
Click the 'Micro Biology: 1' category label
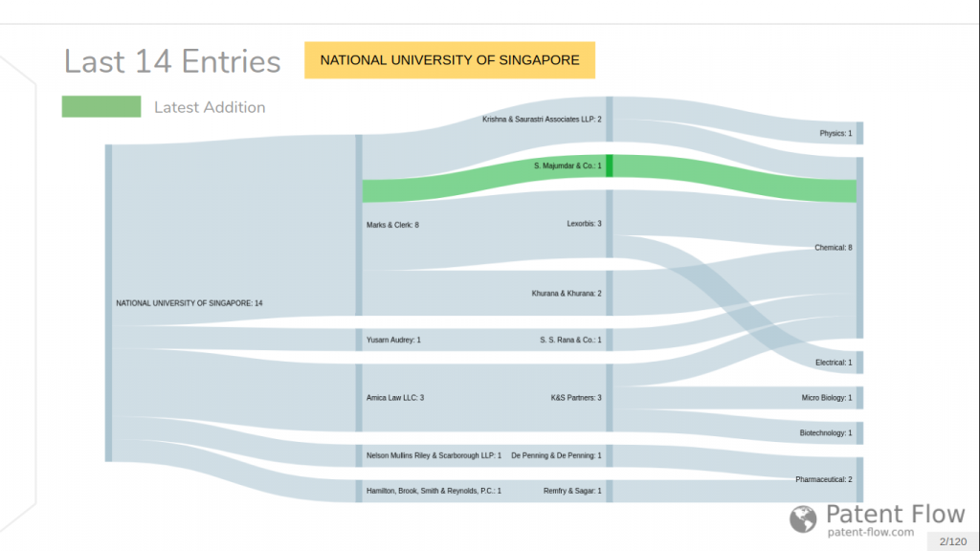(827, 397)
